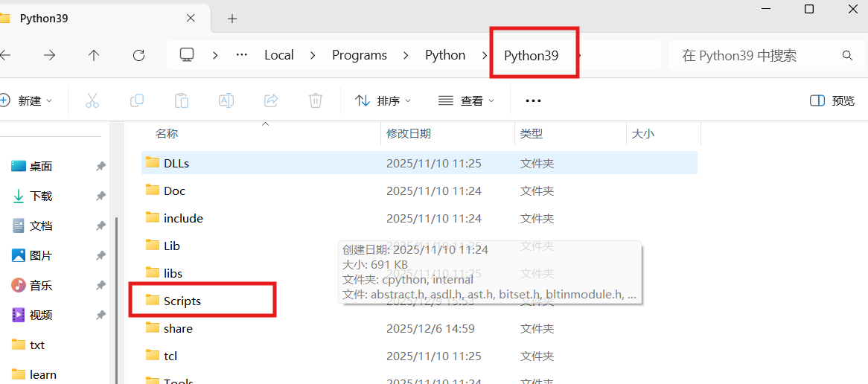Open the txt folder in sidebar
868x384 pixels.
click(28, 345)
